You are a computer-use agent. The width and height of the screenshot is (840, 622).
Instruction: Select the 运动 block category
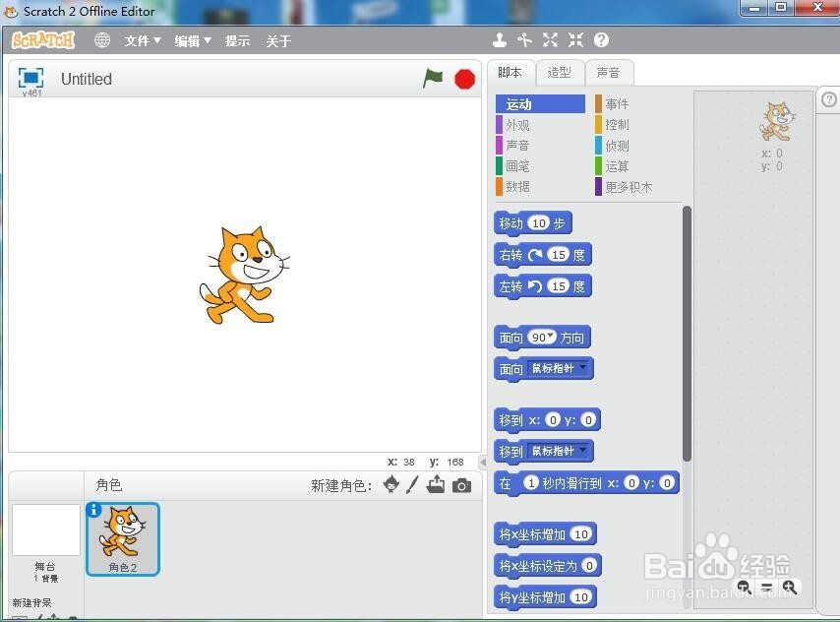[540, 104]
